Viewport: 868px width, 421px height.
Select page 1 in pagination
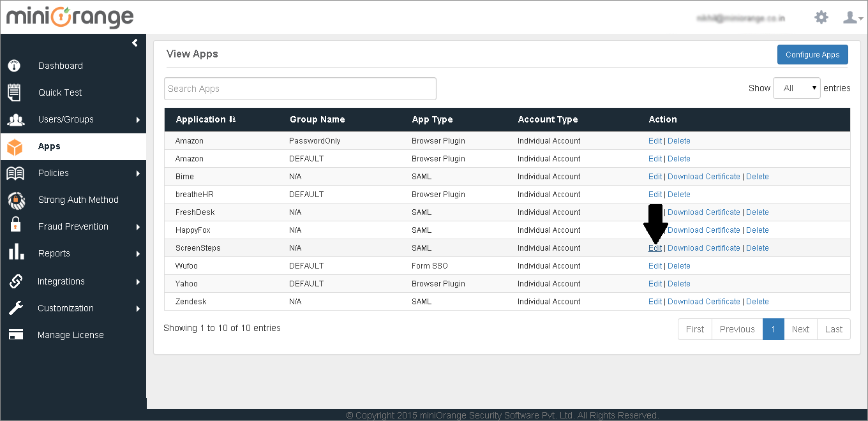[774, 329]
